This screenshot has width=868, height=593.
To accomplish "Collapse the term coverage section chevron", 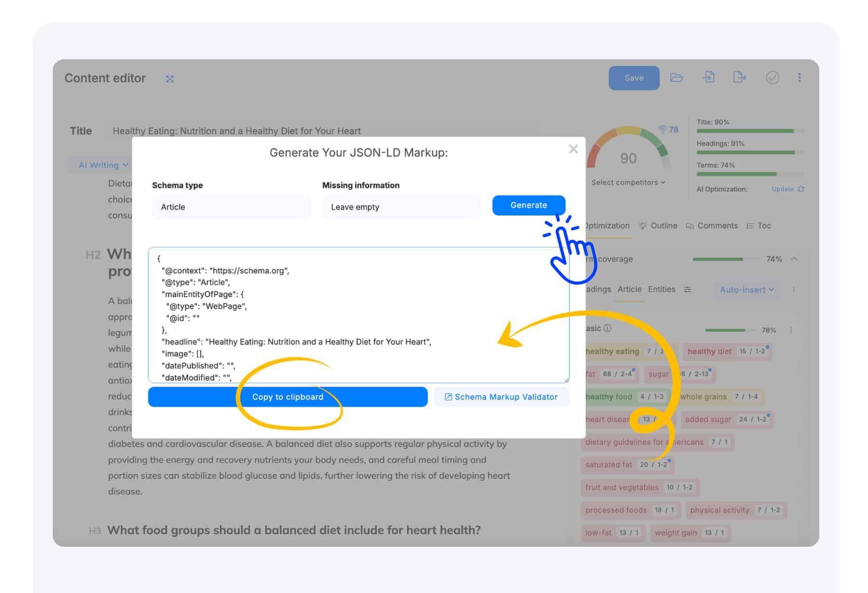I will (794, 259).
